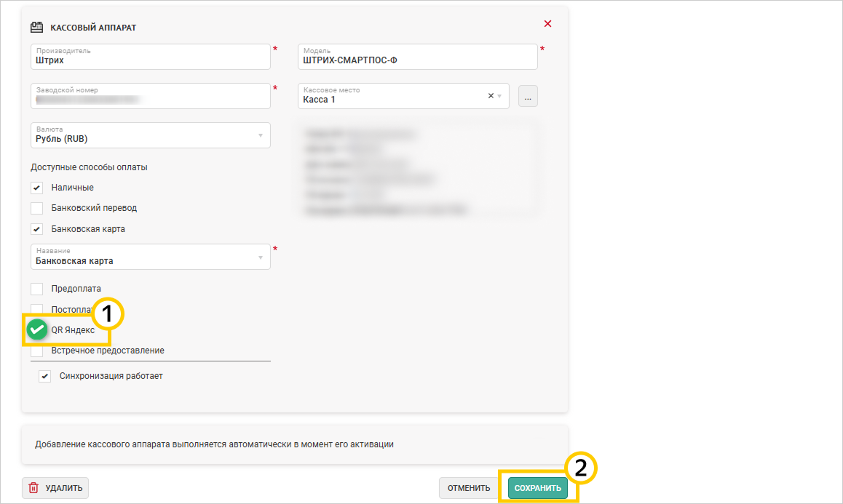843x504 pixels.
Task: Focus the Заводской номер input field
Action: [x=151, y=96]
